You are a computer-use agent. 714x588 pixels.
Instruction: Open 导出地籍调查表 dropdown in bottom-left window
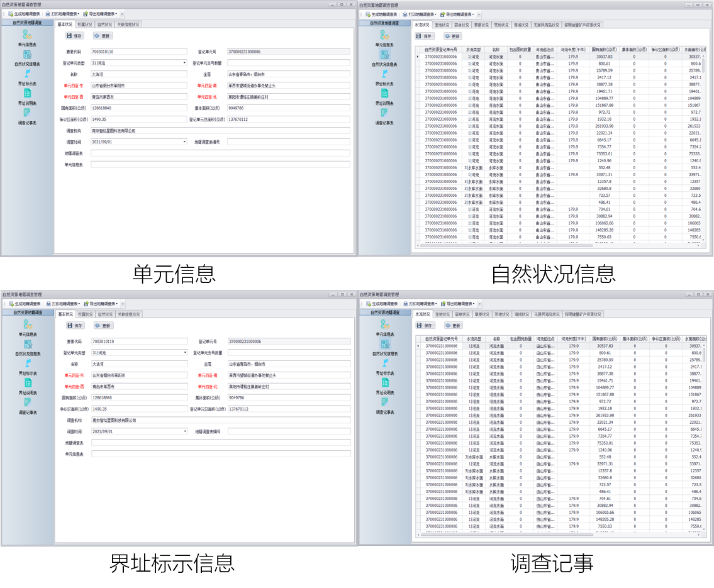pos(101,304)
